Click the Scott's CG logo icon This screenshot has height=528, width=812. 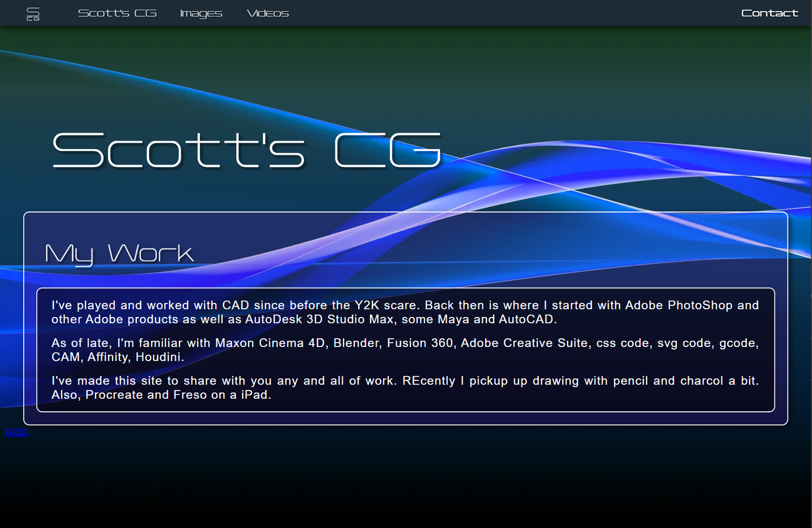33,14
